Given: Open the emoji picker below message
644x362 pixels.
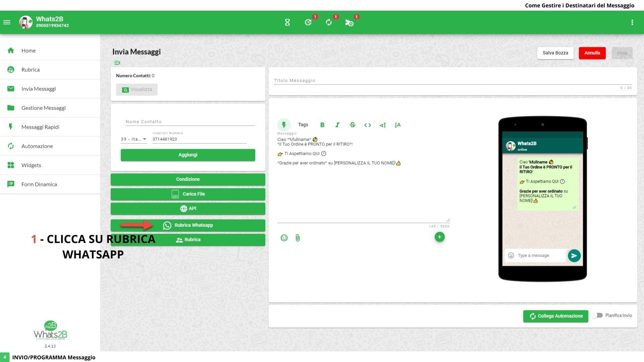Looking at the screenshot, I should 284,238.
